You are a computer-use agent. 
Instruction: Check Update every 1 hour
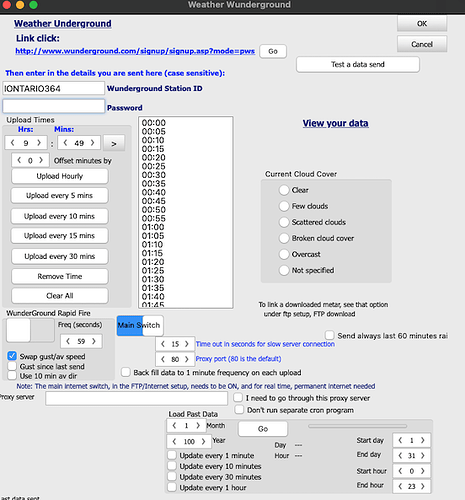(x=172, y=487)
